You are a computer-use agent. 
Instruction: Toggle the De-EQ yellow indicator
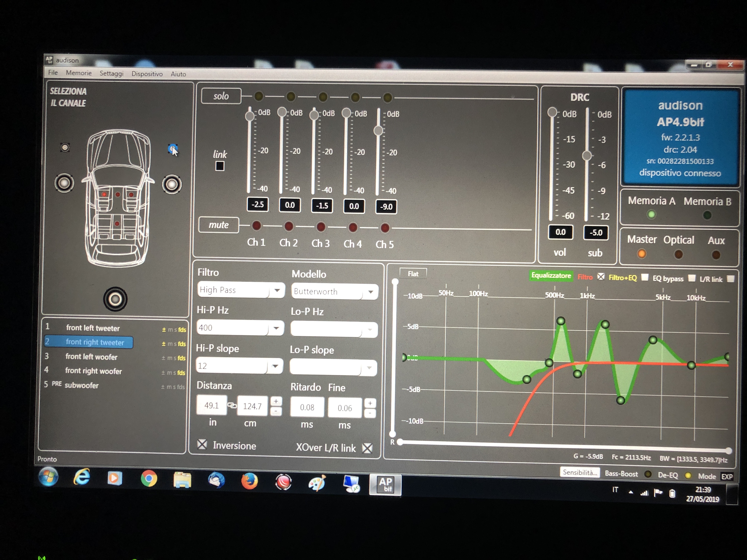688,475
